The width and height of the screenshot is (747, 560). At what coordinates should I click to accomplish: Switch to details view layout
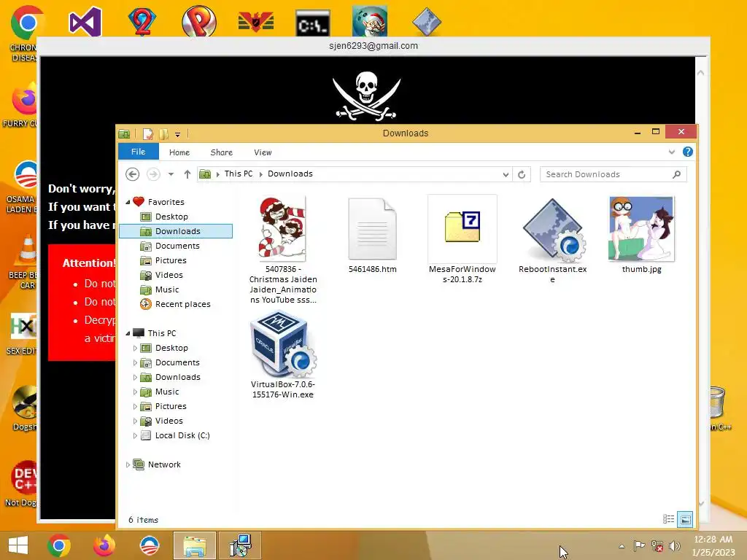[668, 519]
